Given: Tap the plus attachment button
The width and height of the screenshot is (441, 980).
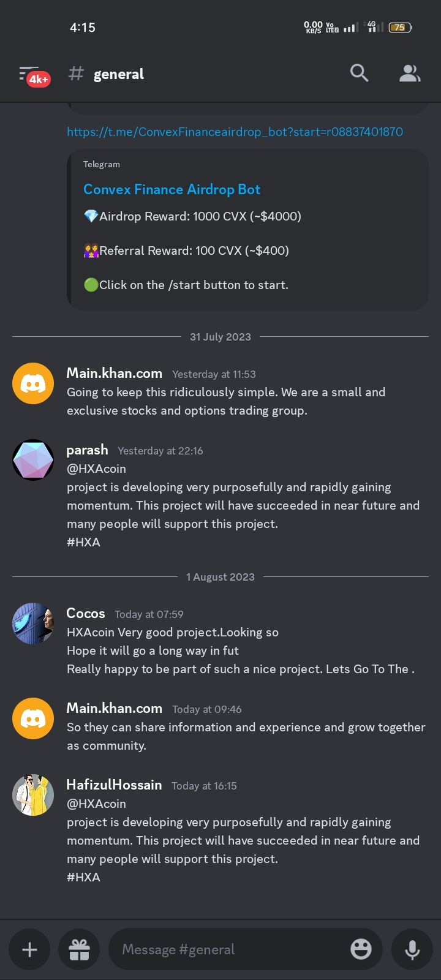Looking at the screenshot, I should [29, 949].
